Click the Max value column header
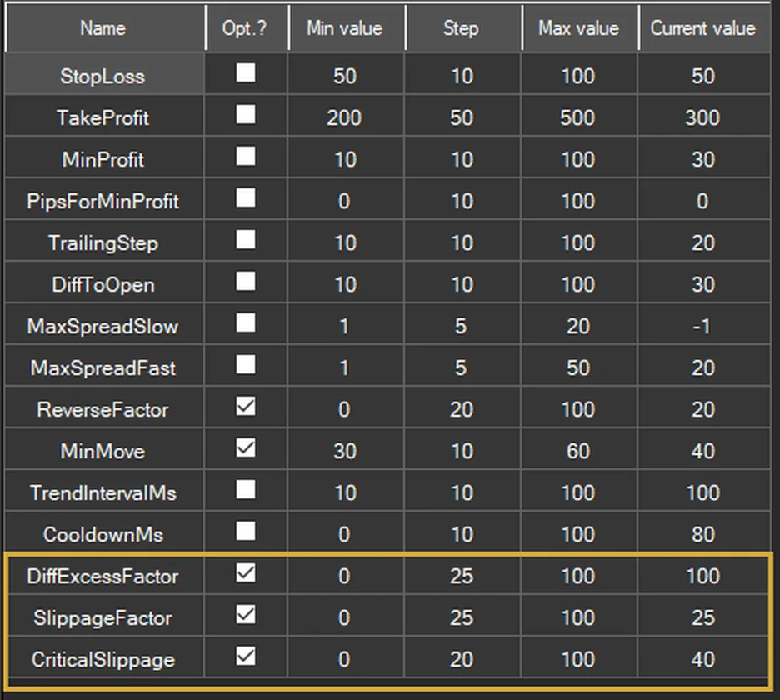 pyautogui.click(x=580, y=27)
